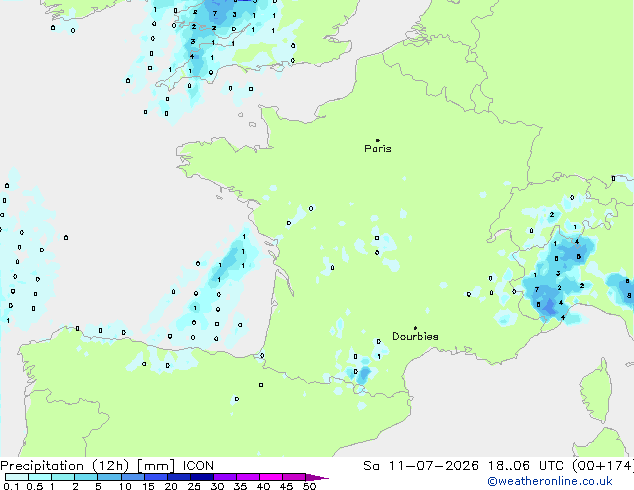Click the '40' legend scale value

pos(263,486)
